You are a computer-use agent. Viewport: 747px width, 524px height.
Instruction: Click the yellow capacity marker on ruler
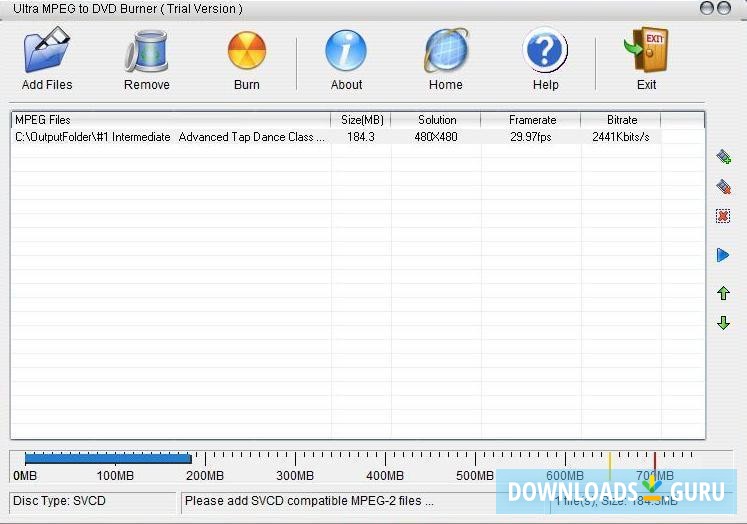pyautogui.click(x=610, y=466)
